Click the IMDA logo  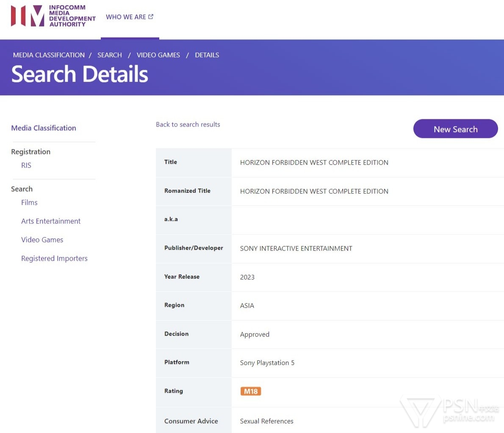[x=53, y=16]
